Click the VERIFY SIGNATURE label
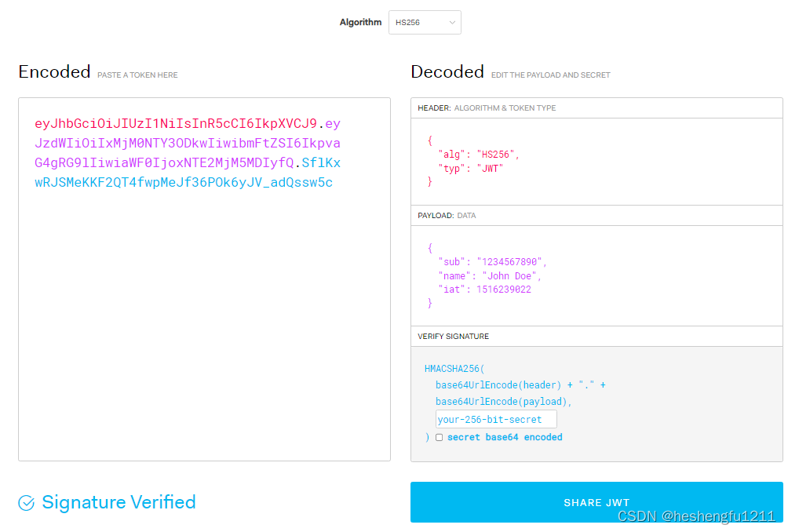Image resolution: width=788 pixels, height=532 pixels. point(454,337)
